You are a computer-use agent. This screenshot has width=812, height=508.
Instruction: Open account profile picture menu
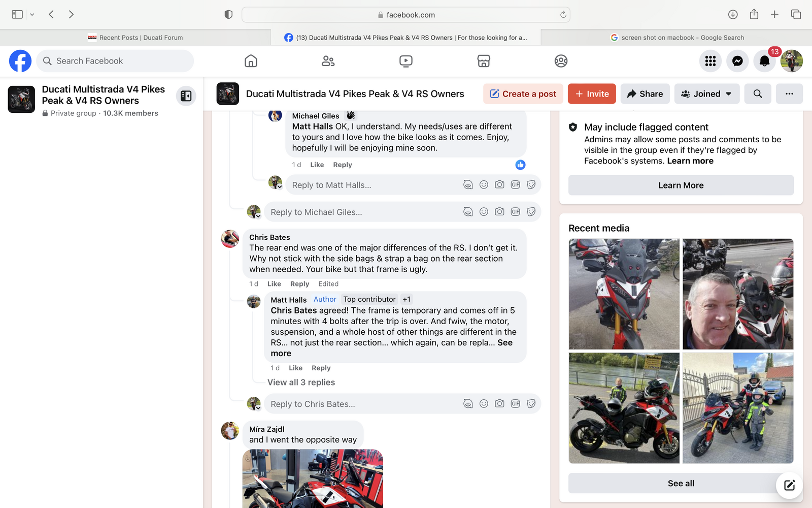tap(791, 61)
